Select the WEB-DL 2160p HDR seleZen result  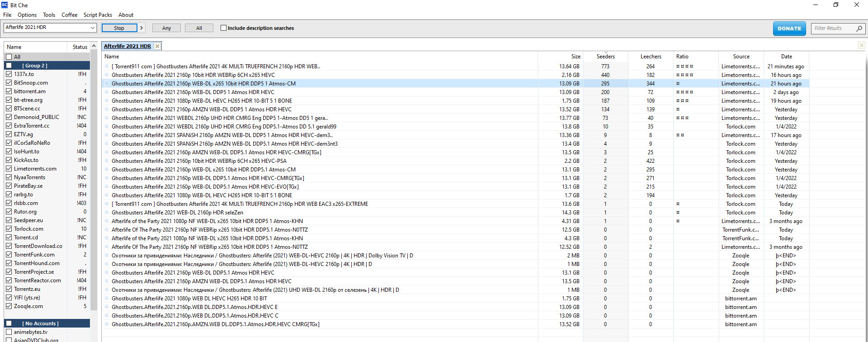pos(455,213)
